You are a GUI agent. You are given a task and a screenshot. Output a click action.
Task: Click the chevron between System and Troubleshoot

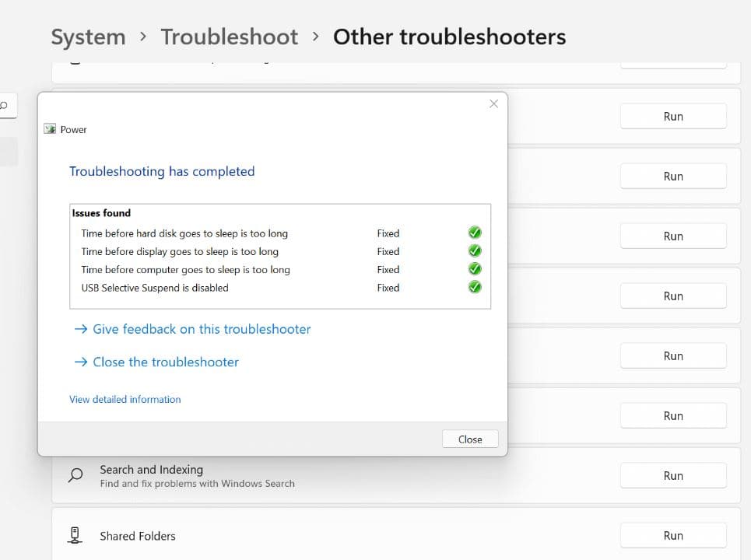[143, 37]
